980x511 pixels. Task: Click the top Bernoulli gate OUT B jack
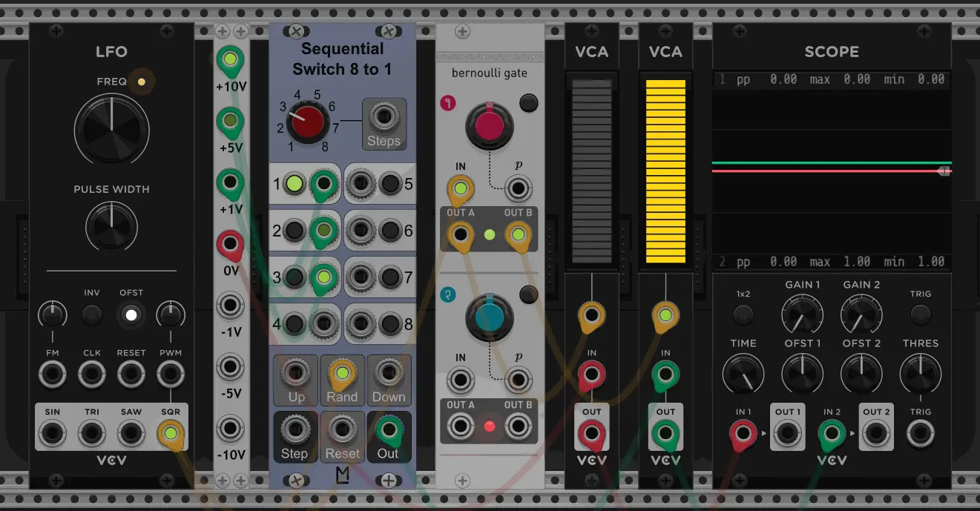tap(517, 235)
